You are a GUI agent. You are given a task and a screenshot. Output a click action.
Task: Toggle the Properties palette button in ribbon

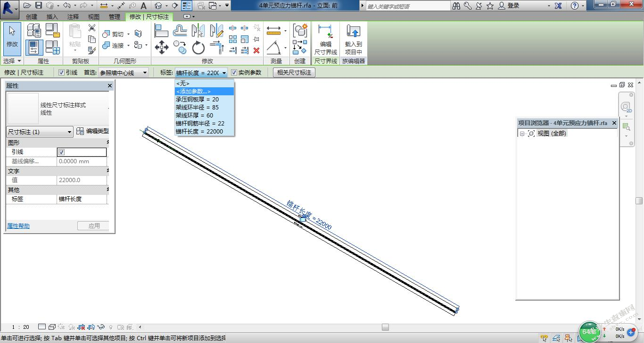34,47
